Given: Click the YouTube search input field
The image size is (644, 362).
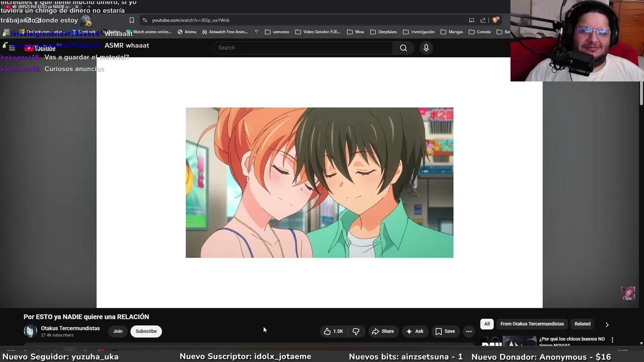Looking at the screenshot, I should click(x=303, y=48).
